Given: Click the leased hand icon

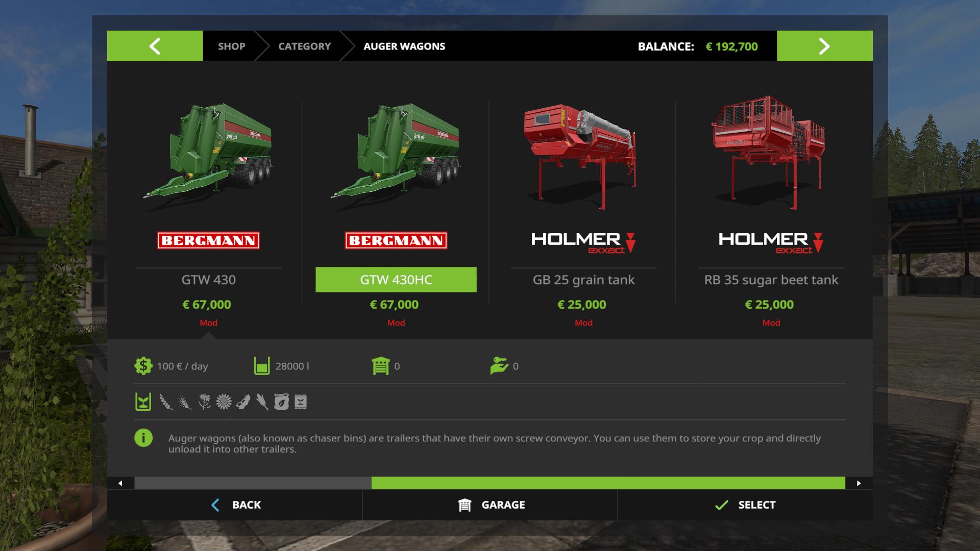Looking at the screenshot, I should [499, 366].
